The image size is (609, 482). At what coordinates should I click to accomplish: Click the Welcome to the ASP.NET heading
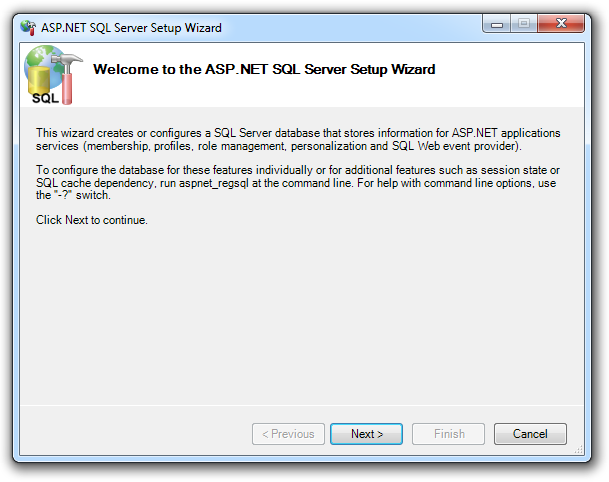tap(264, 69)
